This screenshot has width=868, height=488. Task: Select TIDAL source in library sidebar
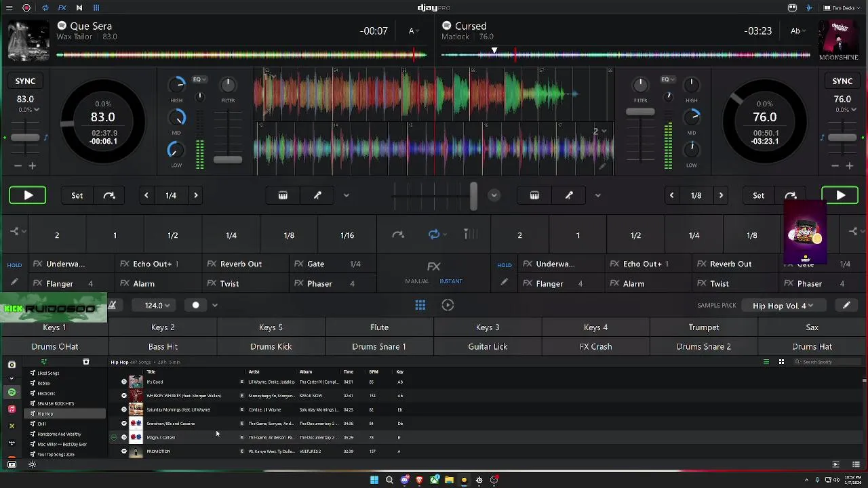(12, 443)
